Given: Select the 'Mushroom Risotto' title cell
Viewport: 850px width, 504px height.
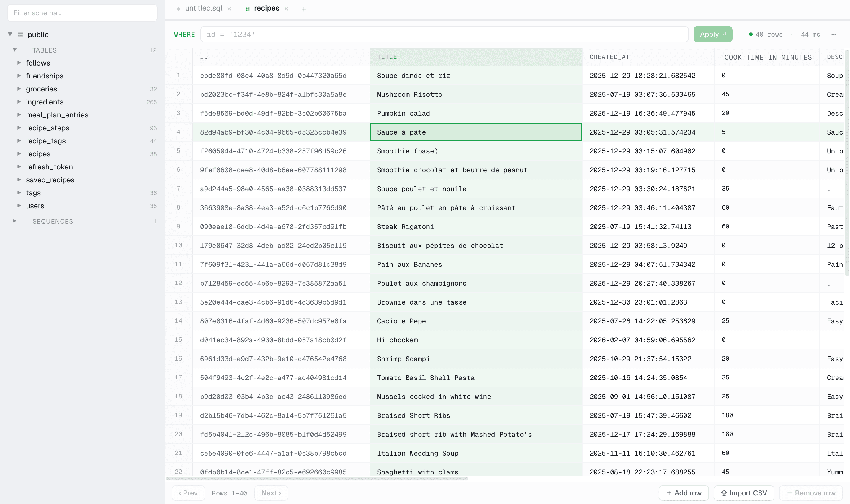Looking at the screenshot, I should pos(476,94).
